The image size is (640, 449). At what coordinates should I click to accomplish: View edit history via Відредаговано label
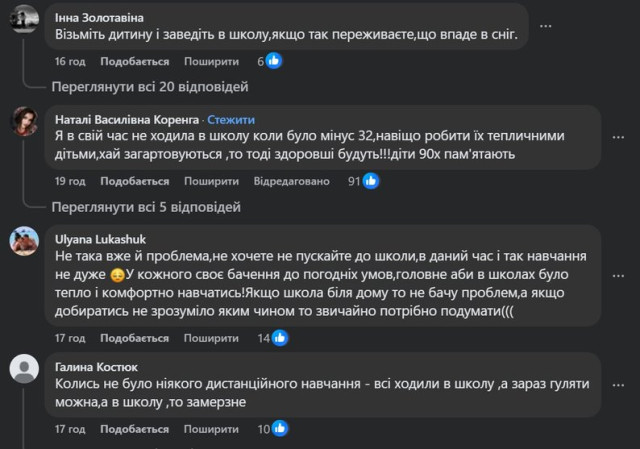tap(290, 181)
